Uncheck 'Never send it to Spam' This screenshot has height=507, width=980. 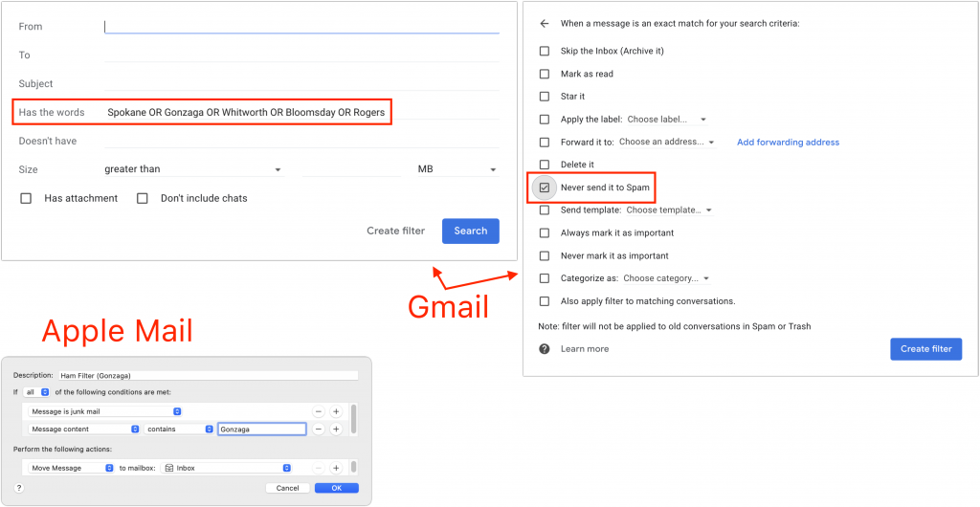545,187
